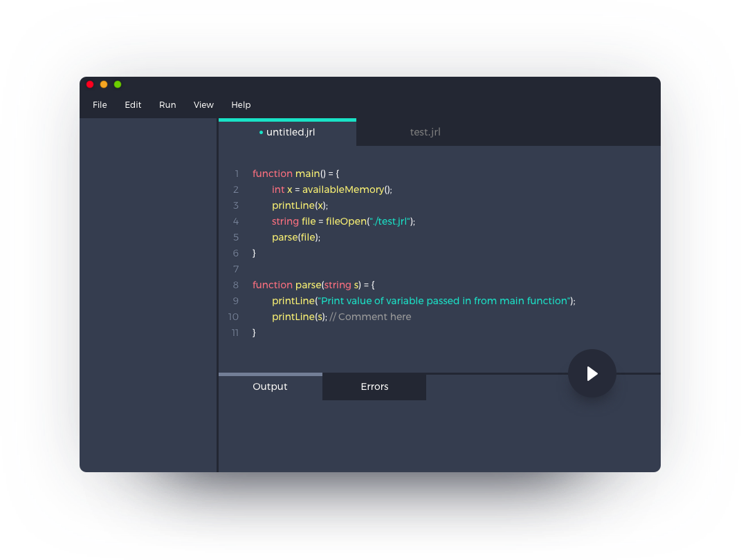741x560 pixels.
Task: Click line number 7 in the gutter
Action: click(x=236, y=269)
